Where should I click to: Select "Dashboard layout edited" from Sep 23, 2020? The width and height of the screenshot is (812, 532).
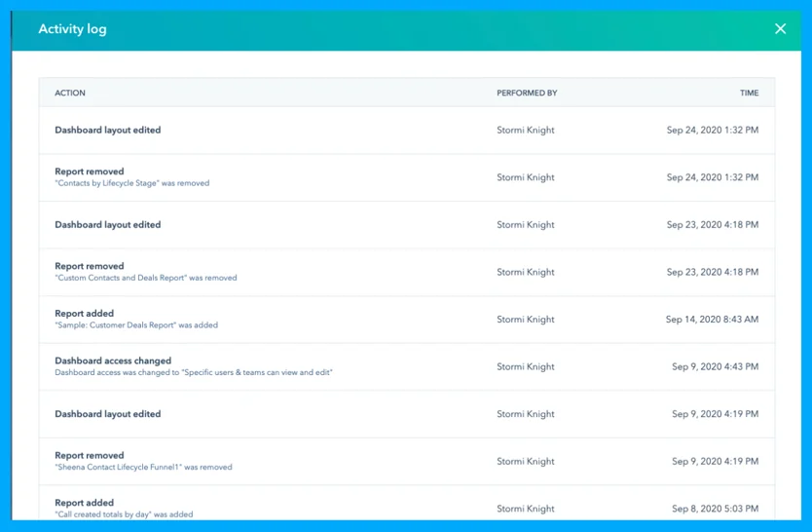108,225
